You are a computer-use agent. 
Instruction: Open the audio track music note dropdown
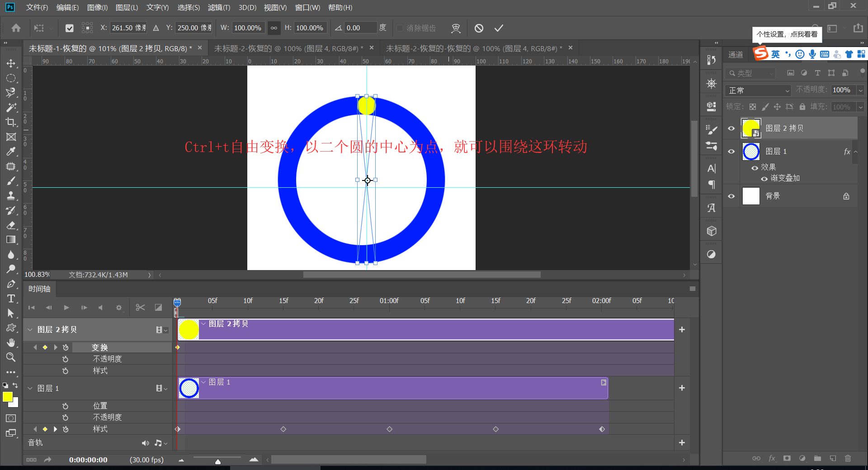click(161, 443)
